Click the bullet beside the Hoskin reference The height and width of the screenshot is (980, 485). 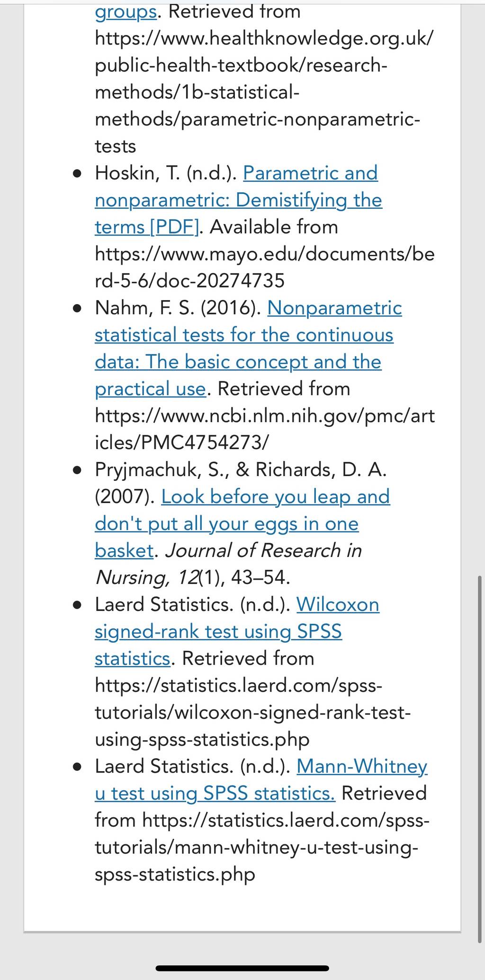pos(78,174)
